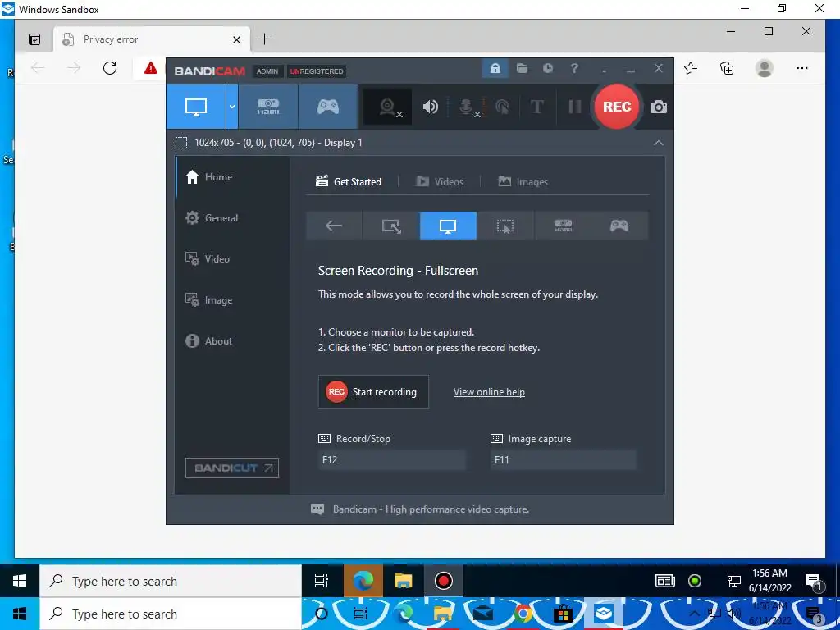The image size is (840, 630).
Task: Open scheduled recording clock icon
Action: tap(547, 69)
